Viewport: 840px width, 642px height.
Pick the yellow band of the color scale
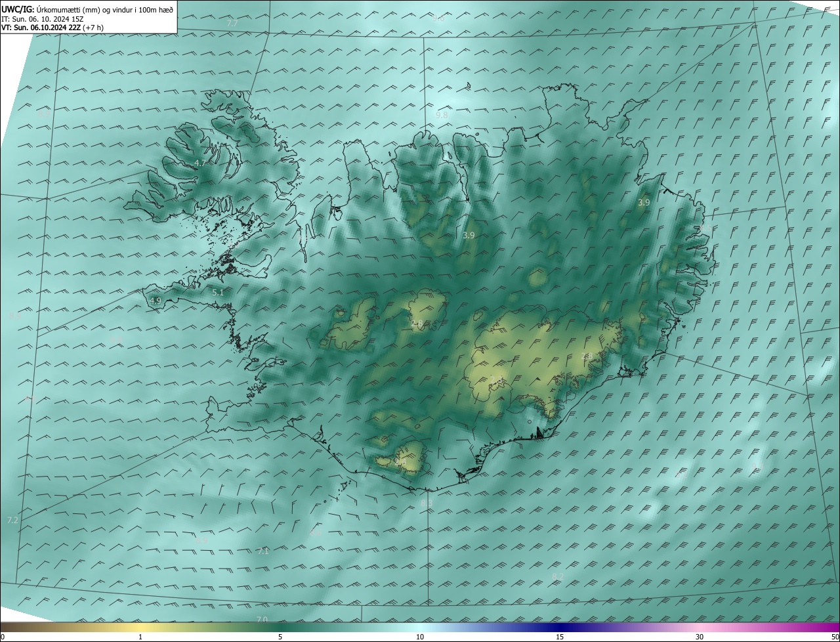140,627
